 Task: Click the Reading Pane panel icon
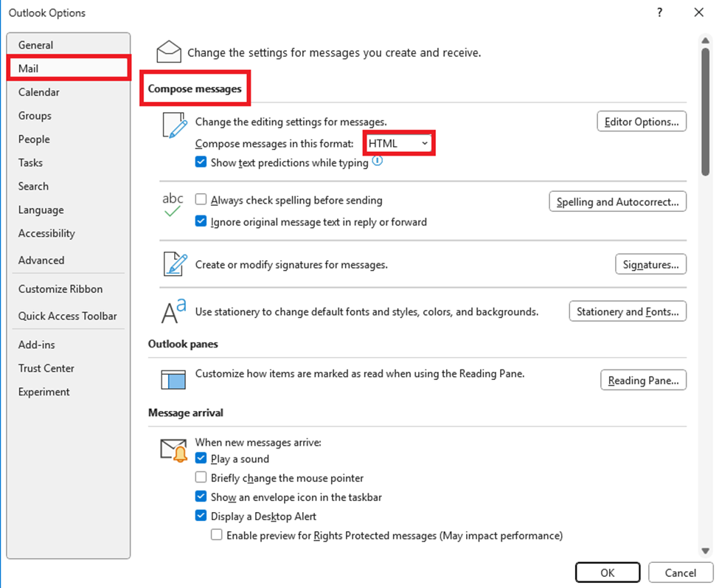(172, 380)
